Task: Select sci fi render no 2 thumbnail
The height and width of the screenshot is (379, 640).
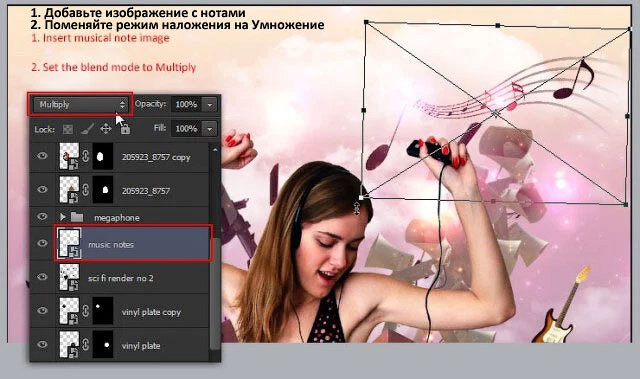Action: (69, 277)
